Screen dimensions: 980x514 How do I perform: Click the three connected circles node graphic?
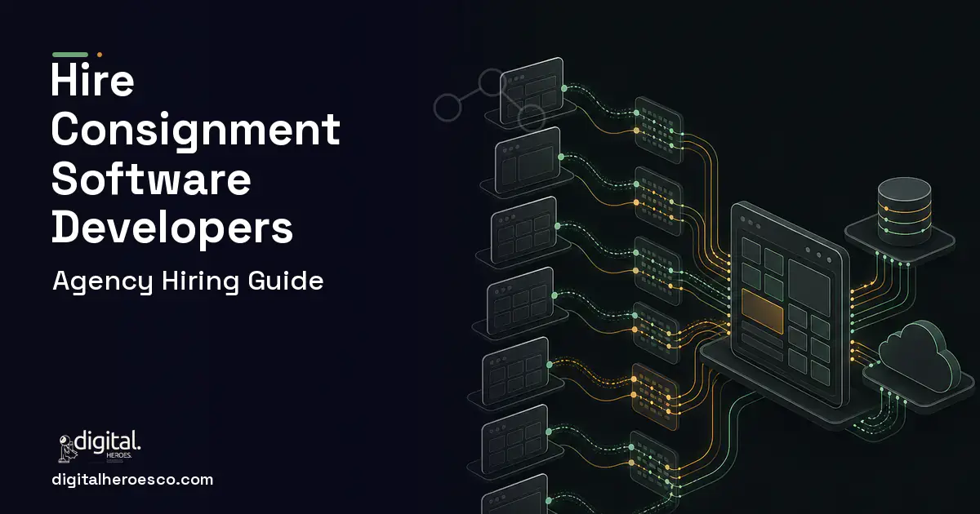click(x=488, y=101)
